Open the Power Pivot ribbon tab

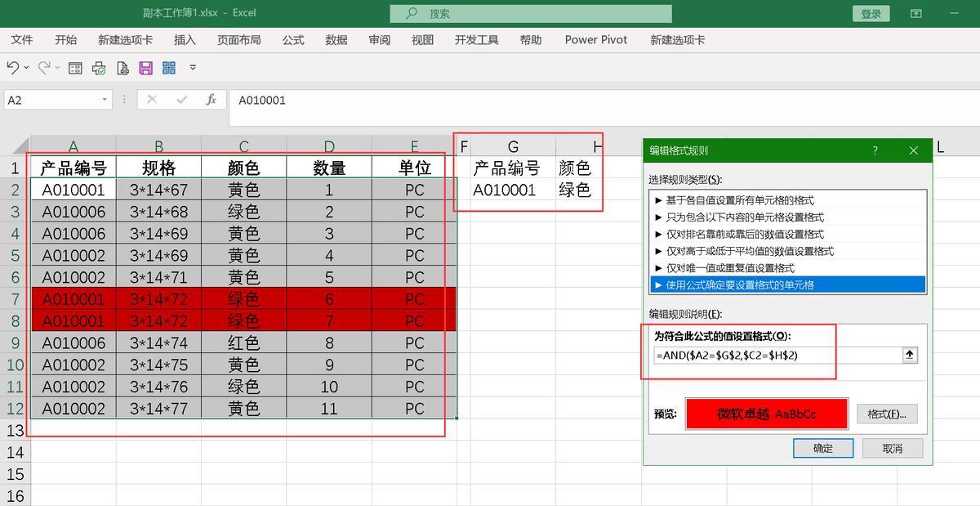[x=596, y=40]
